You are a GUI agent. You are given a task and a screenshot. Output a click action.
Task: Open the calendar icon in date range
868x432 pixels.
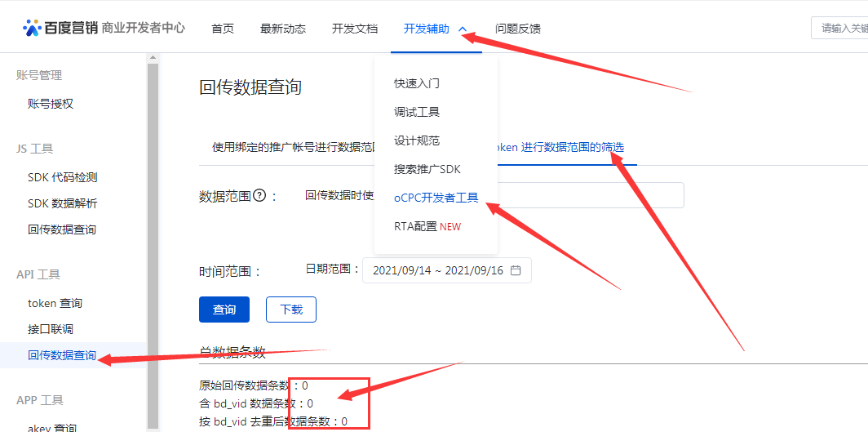coord(516,270)
